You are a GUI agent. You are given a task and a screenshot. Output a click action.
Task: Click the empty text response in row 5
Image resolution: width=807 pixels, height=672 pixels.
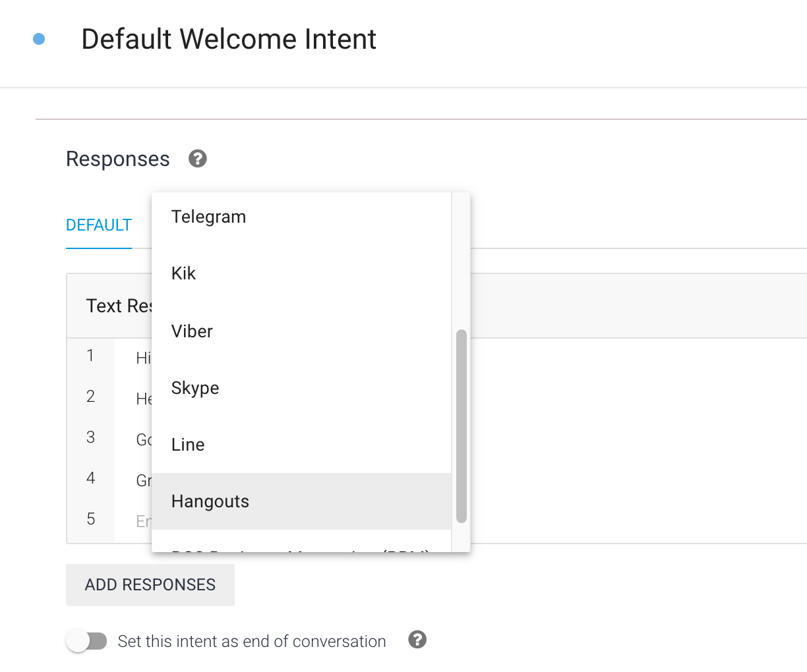142,520
